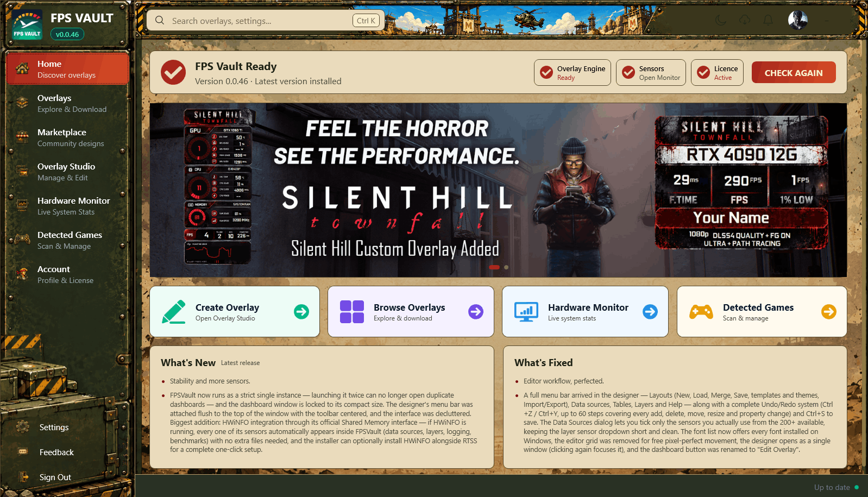Open Account Profile & License in sidebar
The width and height of the screenshot is (868, 497).
pyautogui.click(x=67, y=274)
